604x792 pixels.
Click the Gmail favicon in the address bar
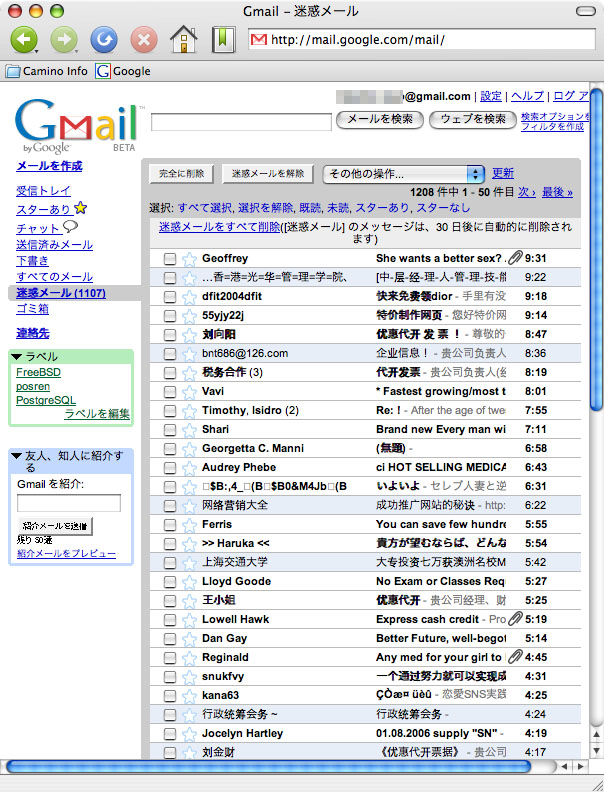pos(259,39)
